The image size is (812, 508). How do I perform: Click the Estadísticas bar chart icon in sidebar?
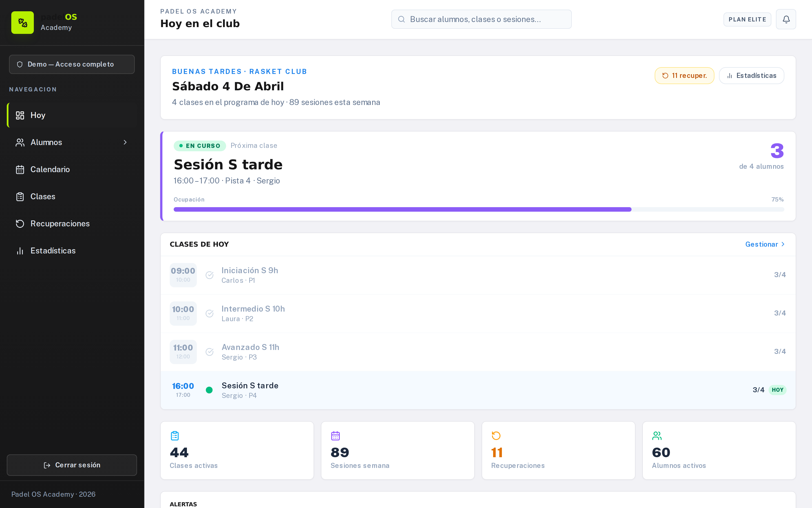(20, 251)
